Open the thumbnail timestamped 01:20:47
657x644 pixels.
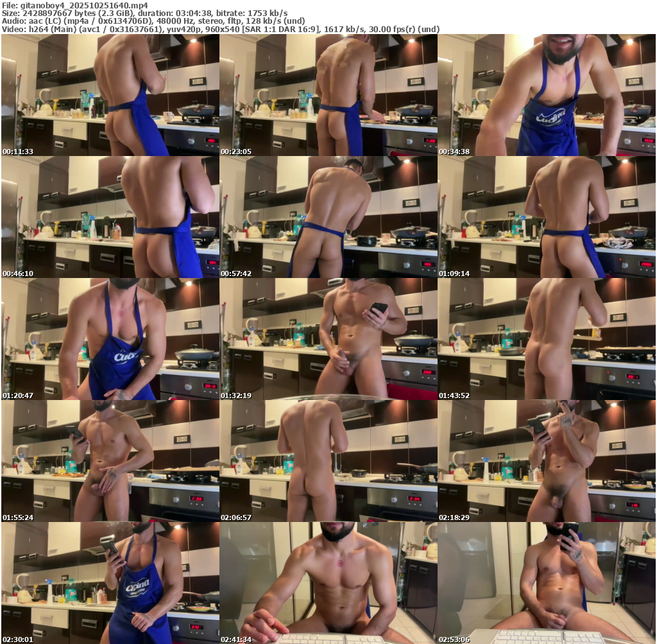(110, 339)
